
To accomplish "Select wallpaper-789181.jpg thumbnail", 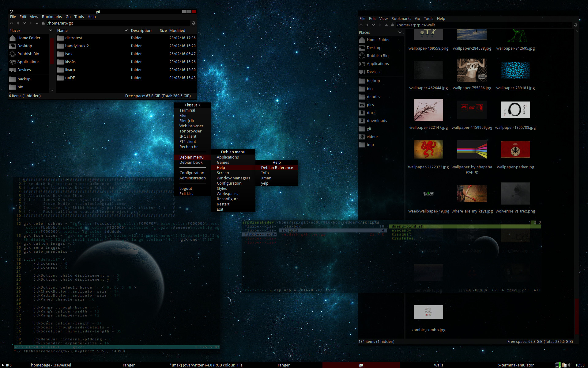I will pos(515,70).
